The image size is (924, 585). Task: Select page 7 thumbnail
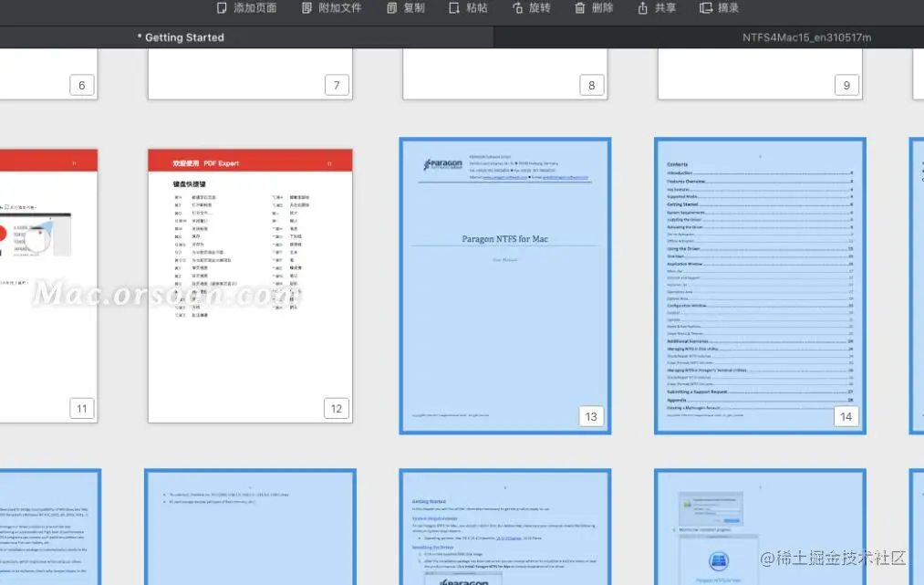click(250, 74)
